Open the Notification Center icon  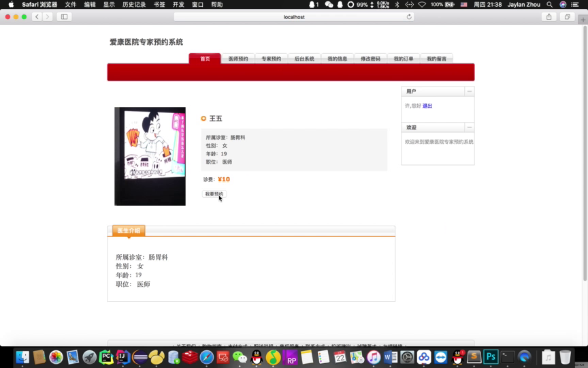(575, 5)
